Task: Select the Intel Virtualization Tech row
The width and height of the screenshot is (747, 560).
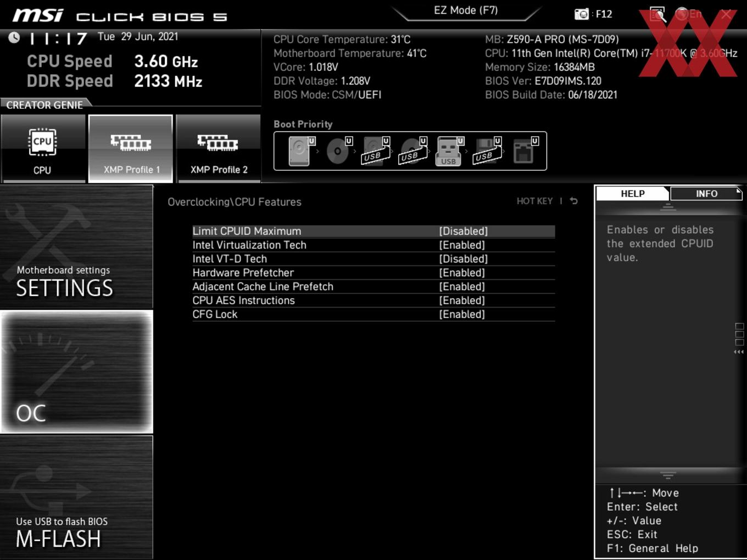Action: tap(374, 245)
